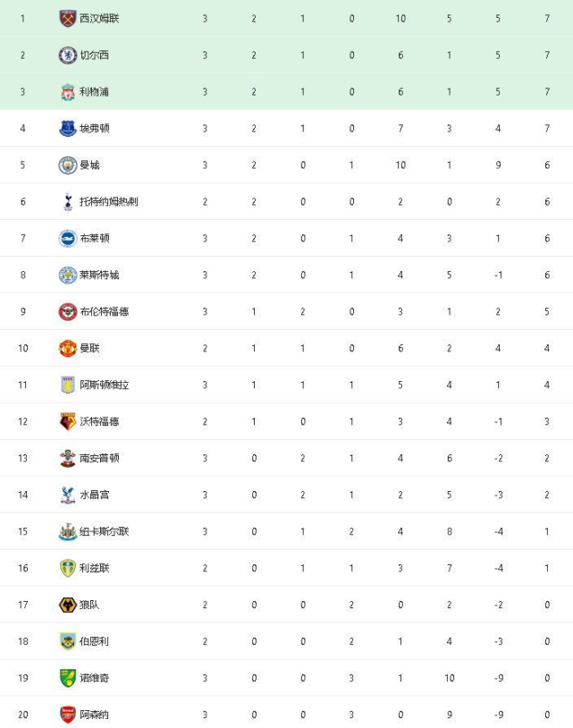This screenshot has height=728, width=573.
Task: Open the 水晶宫 team link
Action: tap(95, 495)
